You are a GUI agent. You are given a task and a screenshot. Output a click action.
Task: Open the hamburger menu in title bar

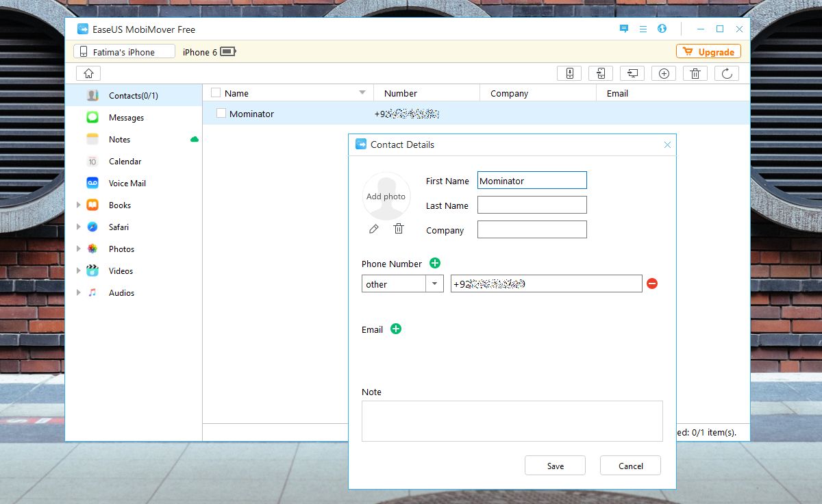pyautogui.click(x=643, y=29)
